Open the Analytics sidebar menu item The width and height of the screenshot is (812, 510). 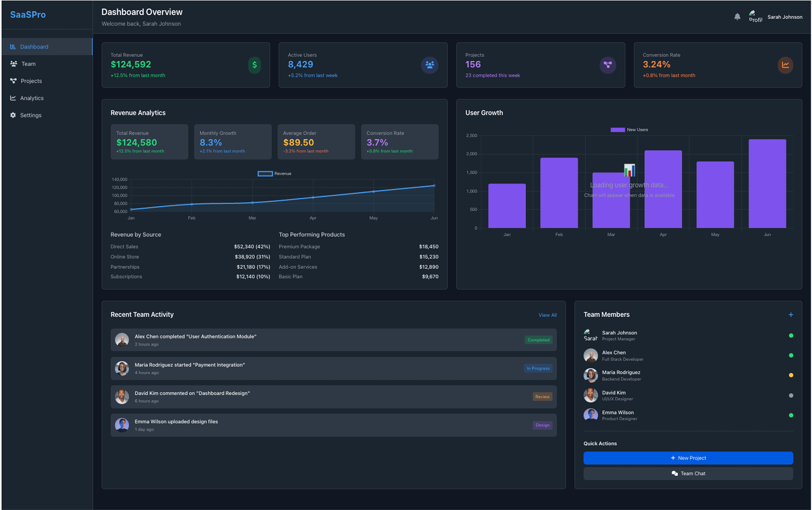(x=32, y=98)
